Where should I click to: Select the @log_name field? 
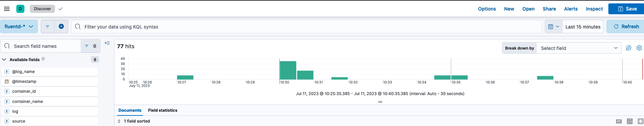click(50, 72)
